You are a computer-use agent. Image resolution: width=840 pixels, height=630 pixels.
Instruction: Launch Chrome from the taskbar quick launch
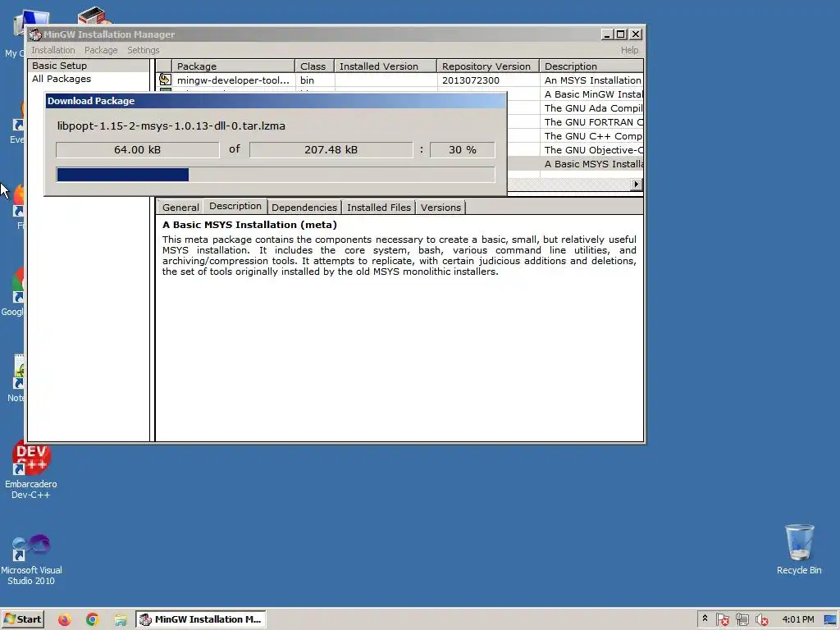tap(92, 619)
